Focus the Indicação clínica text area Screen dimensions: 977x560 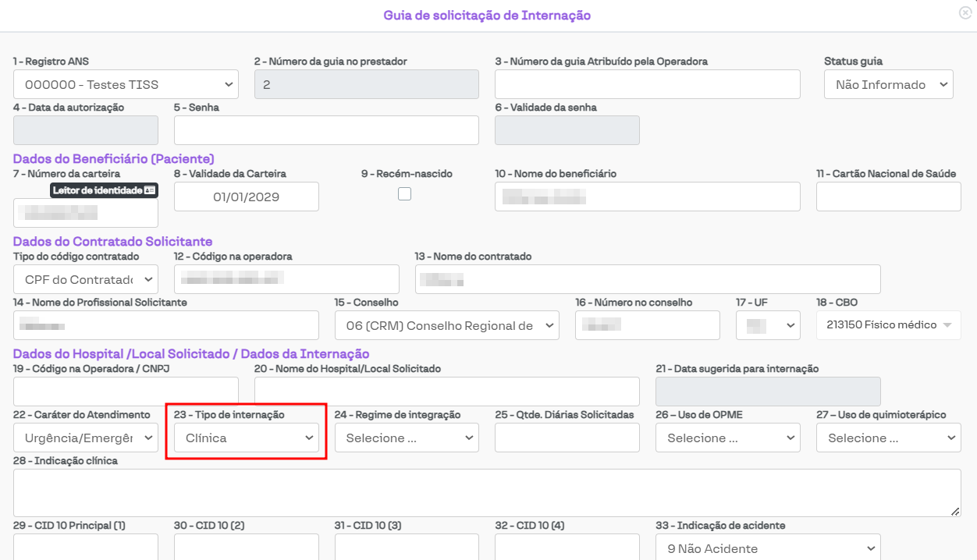487,492
